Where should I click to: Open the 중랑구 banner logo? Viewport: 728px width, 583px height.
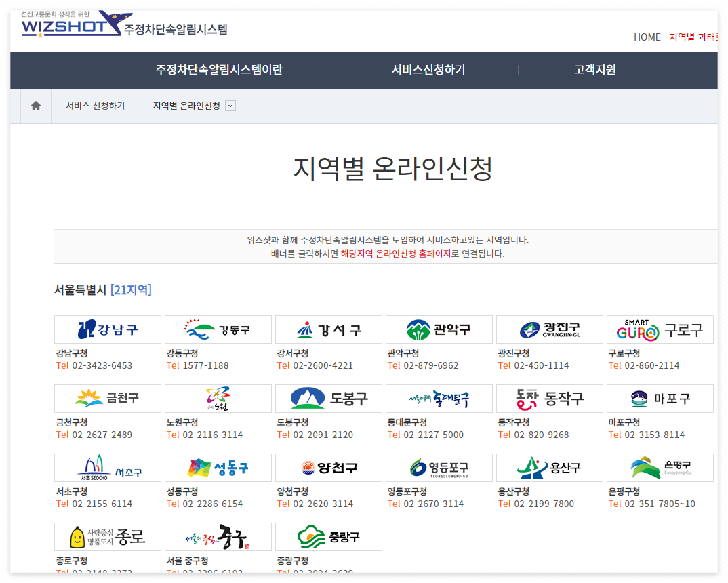click(329, 537)
